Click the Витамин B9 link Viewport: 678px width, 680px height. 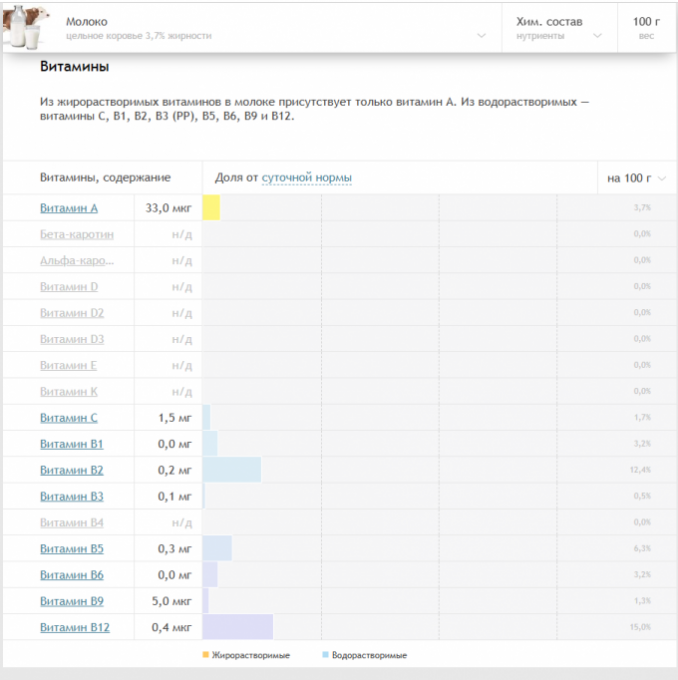[x=71, y=601]
